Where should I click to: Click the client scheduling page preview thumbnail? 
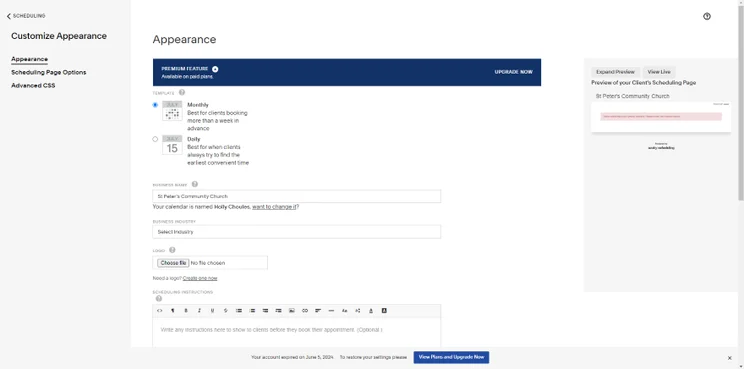coord(661,117)
